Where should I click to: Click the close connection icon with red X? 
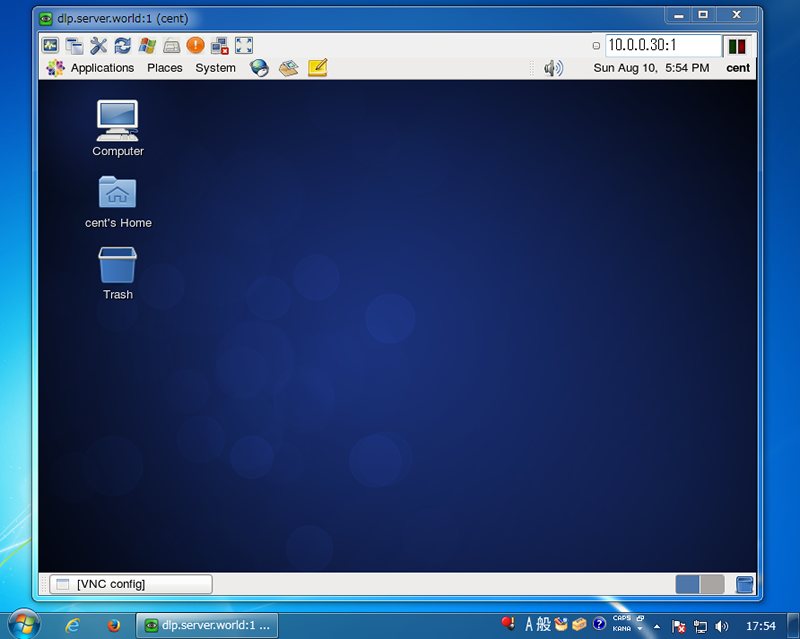point(220,45)
